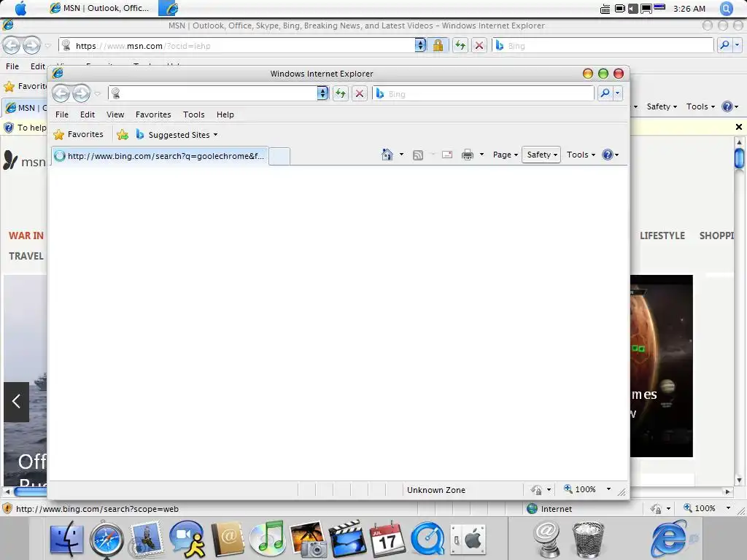Expand Home button dropdown arrow
The height and width of the screenshot is (560, 747).
401,155
